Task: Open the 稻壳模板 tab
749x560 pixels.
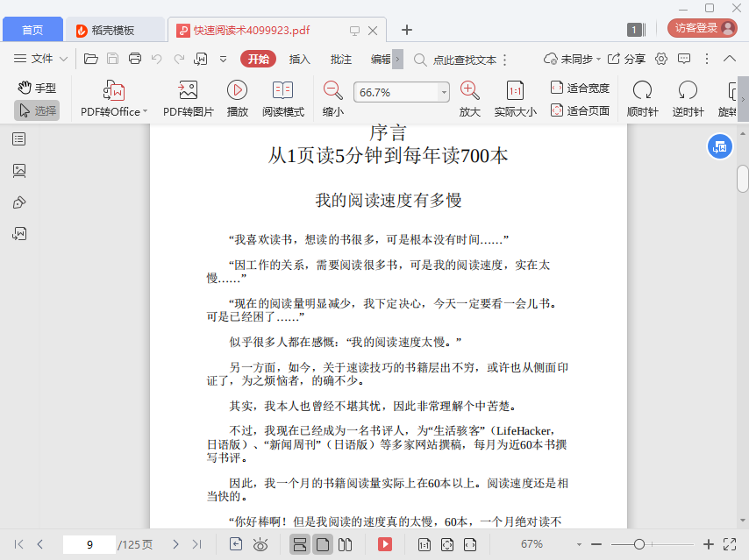Action: pos(113,30)
